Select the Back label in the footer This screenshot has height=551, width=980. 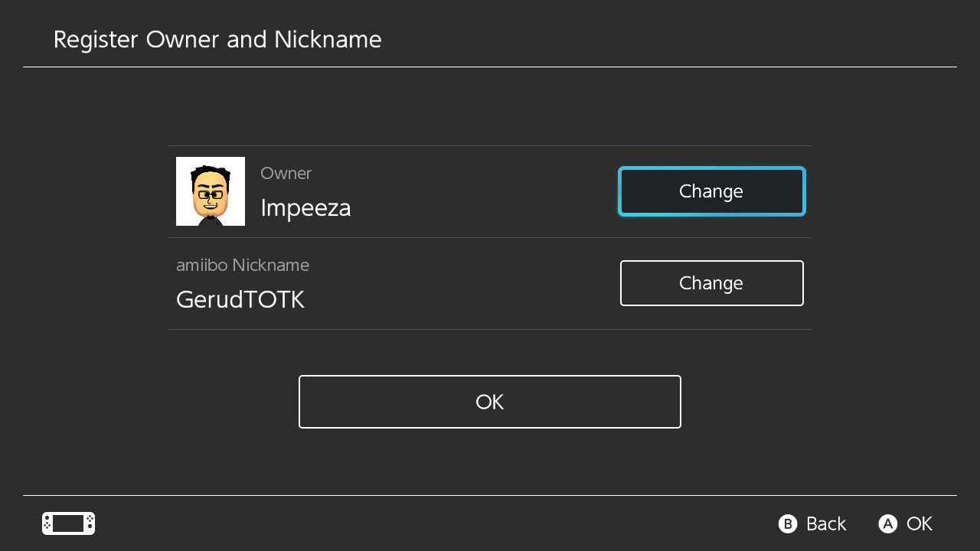(825, 523)
